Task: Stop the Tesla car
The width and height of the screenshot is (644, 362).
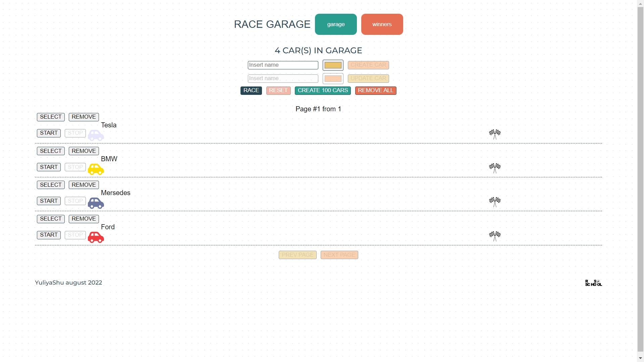Action: pos(75,133)
